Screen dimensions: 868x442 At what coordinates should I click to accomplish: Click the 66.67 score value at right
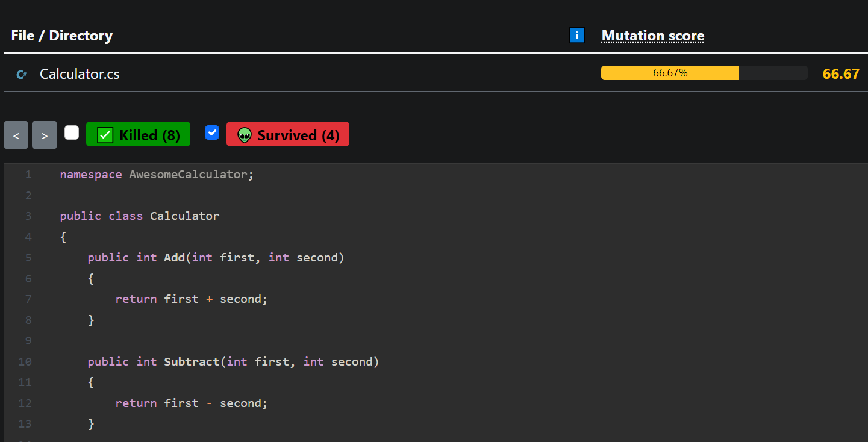click(x=841, y=74)
